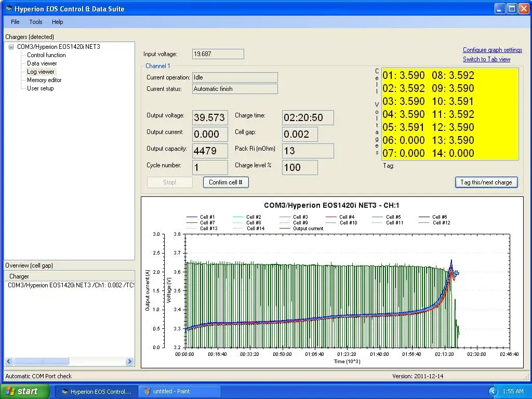532x399 pixels.
Task: Select the COM3 row in Overview list
Action: (x=71, y=285)
